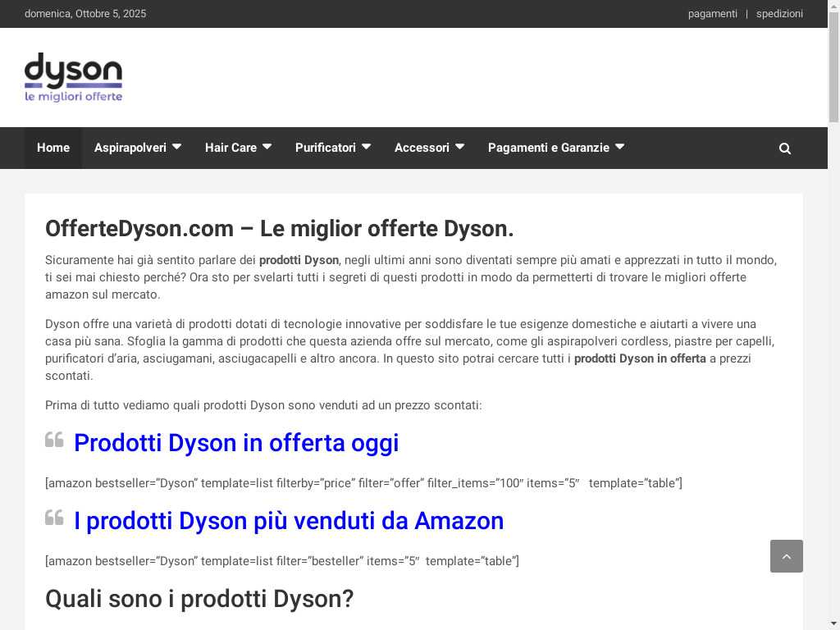Screen dimensions: 840x630
Task: Open I prodotti Dyson più venduti link
Action: point(289,521)
